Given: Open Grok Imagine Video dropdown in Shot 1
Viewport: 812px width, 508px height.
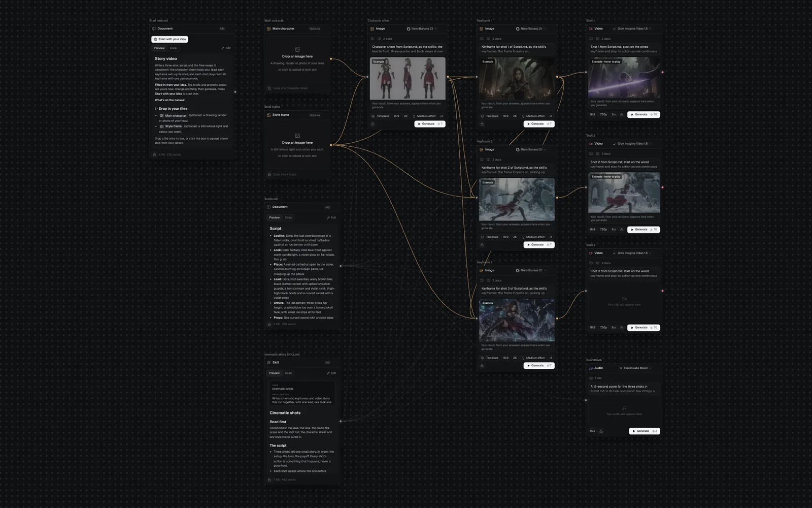Looking at the screenshot, I should (x=632, y=29).
